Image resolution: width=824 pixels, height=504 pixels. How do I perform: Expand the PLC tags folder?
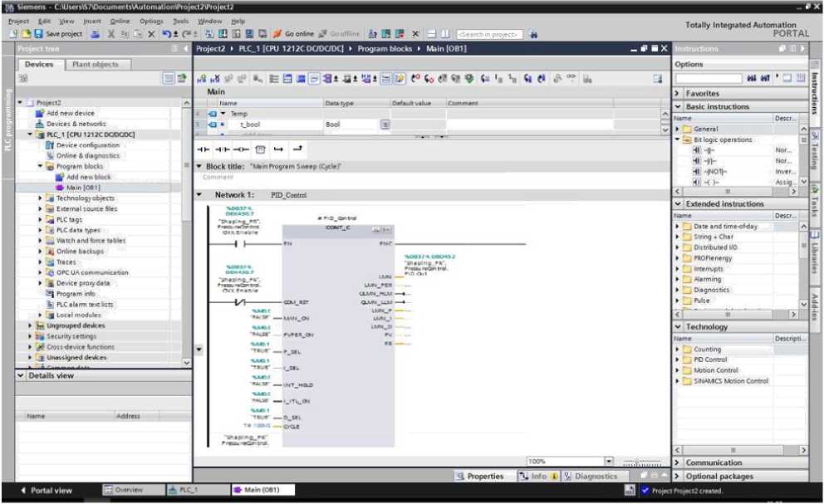pyautogui.click(x=41, y=220)
